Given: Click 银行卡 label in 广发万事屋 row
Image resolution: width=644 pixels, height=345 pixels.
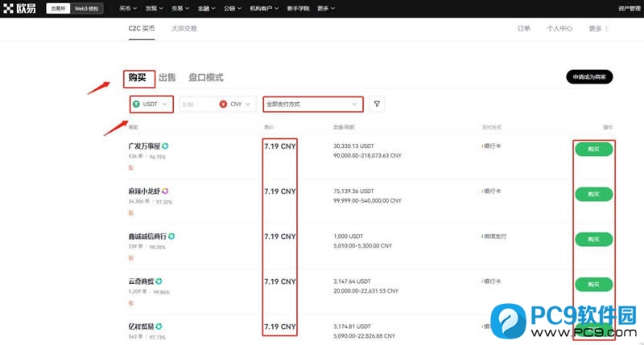Looking at the screenshot, I should pyautogui.click(x=492, y=146).
